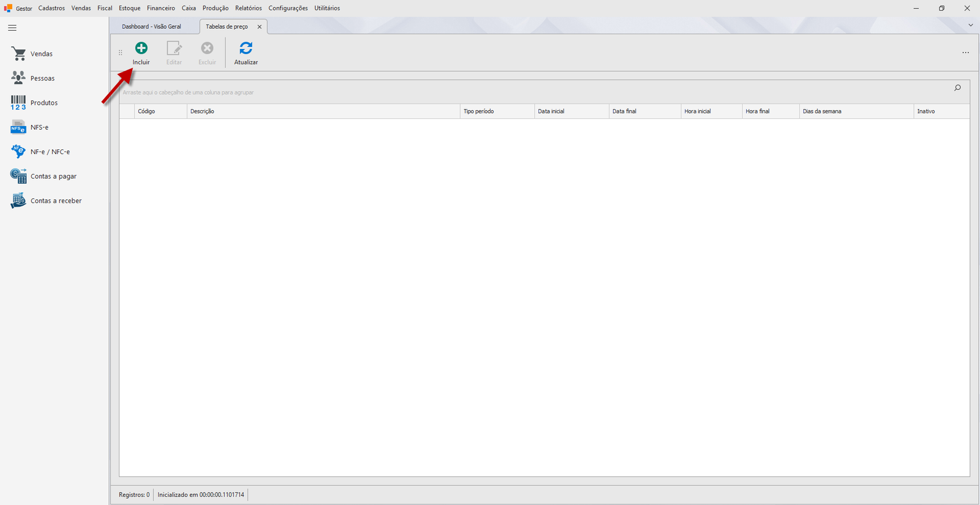Open the Configurações menu
The width and height of the screenshot is (980, 505).
point(288,8)
